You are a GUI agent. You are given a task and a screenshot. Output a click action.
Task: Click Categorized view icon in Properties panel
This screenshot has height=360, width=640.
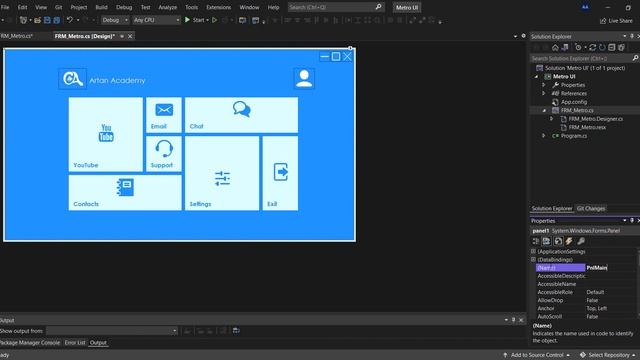[x=536, y=241]
